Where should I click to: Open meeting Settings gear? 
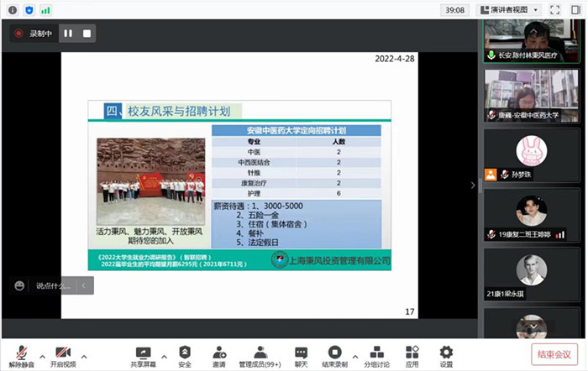coord(446,353)
